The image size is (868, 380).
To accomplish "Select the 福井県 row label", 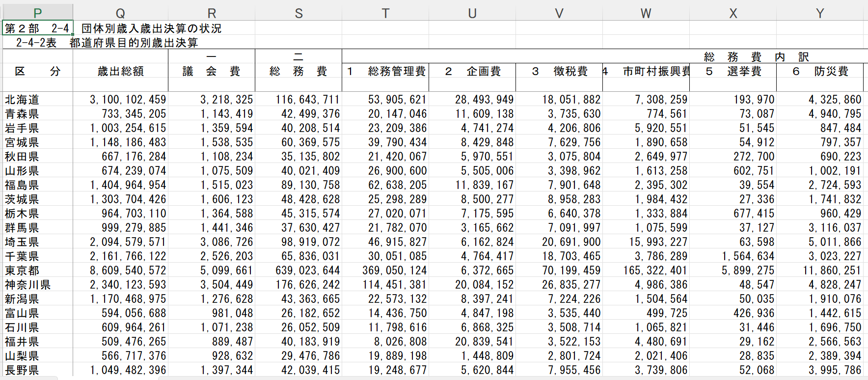I will point(37,342).
